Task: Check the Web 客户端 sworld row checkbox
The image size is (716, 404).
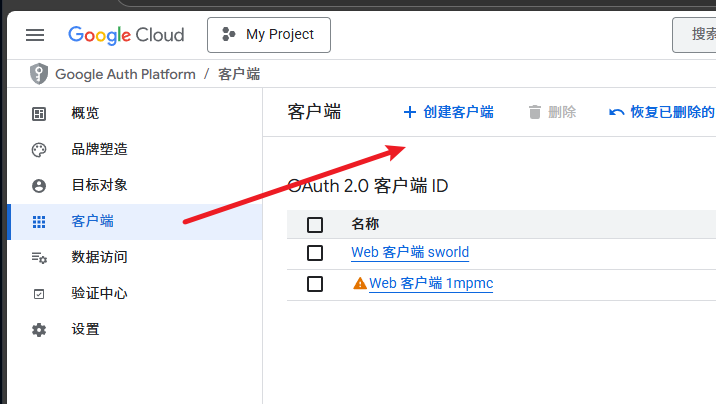Action: coord(315,252)
